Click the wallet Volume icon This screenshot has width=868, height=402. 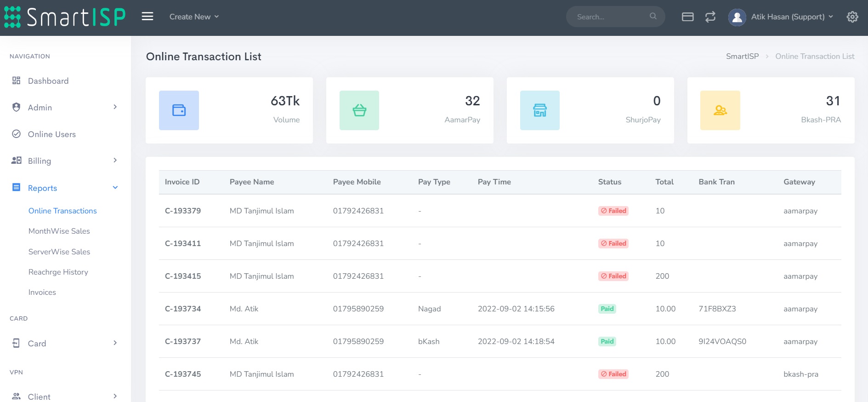(x=179, y=110)
